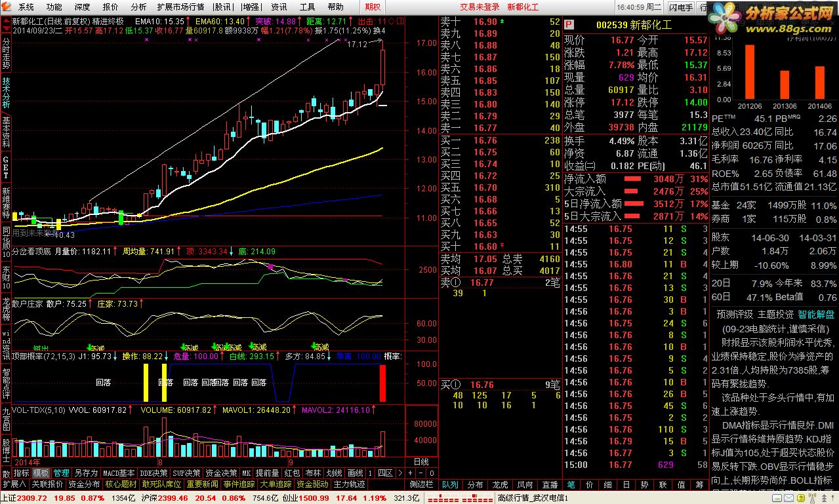
Task: Click the 0 reset button under the chart
Action: click(x=432, y=473)
